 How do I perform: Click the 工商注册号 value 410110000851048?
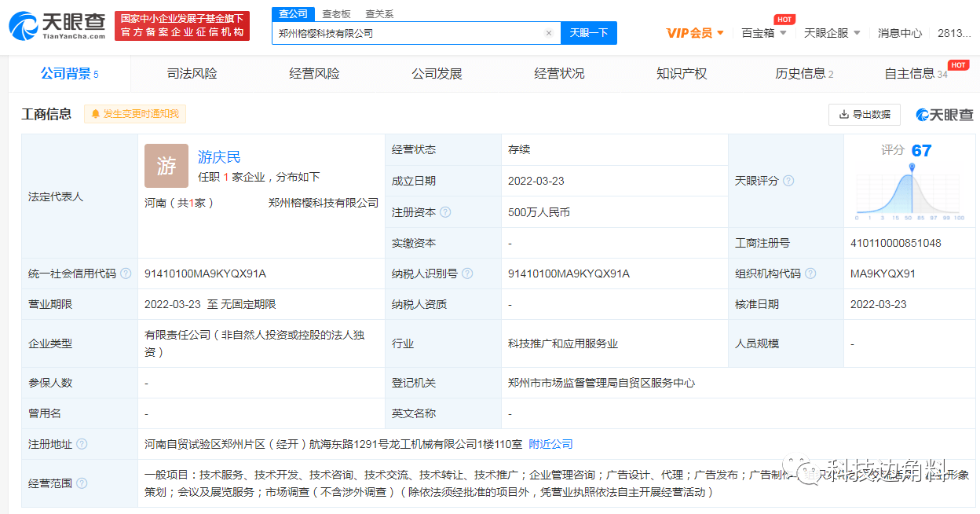[896, 243]
